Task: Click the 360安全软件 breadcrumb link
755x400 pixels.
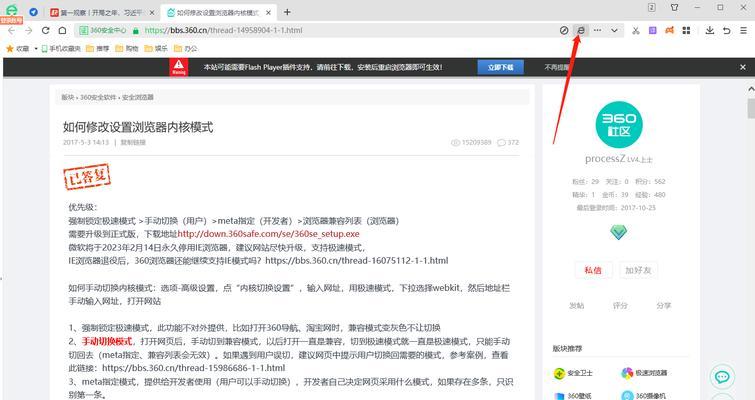Action: click(x=98, y=97)
